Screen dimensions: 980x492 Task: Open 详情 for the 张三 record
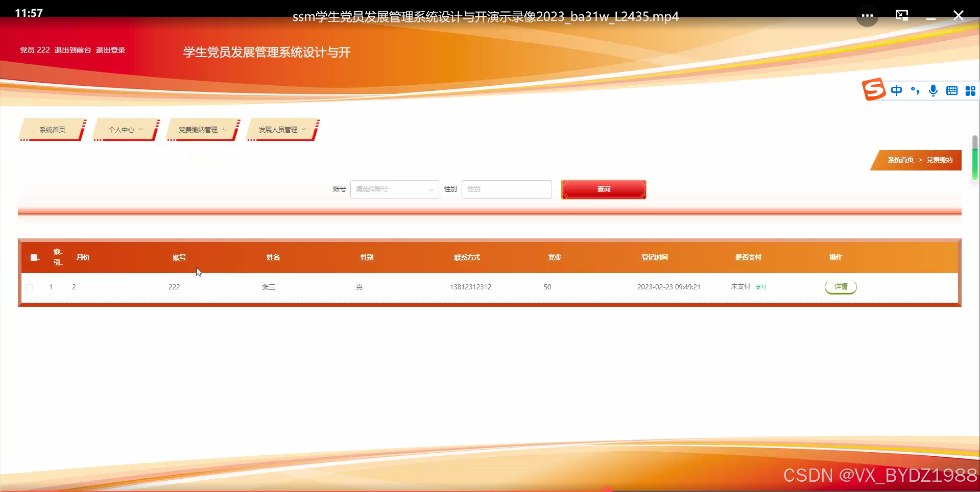tap(841, 287)
